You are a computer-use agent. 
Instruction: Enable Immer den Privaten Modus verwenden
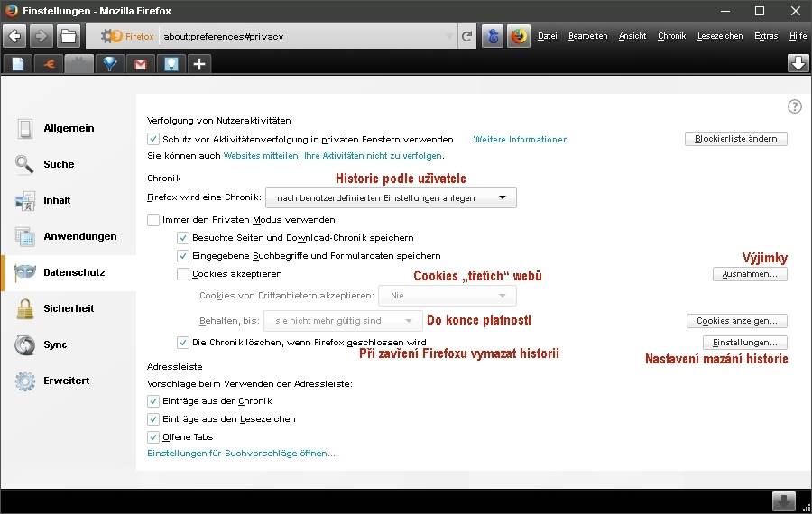click(x=152, y=219)
